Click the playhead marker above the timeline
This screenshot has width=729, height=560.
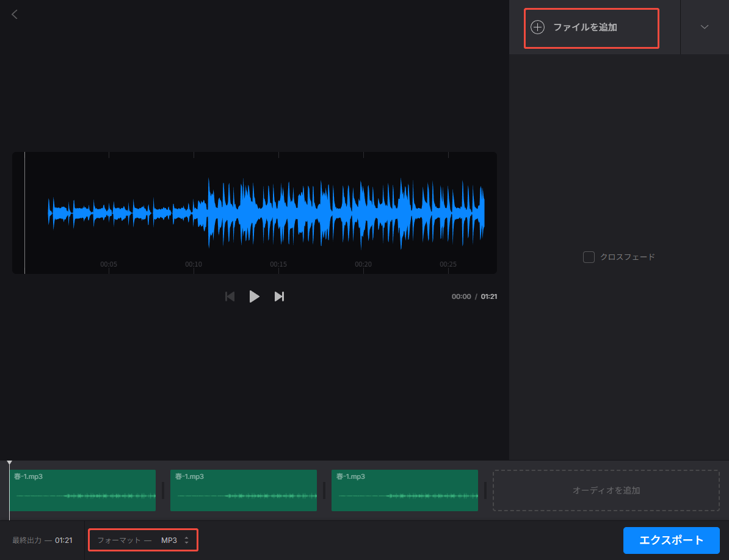tap(9, 464)
